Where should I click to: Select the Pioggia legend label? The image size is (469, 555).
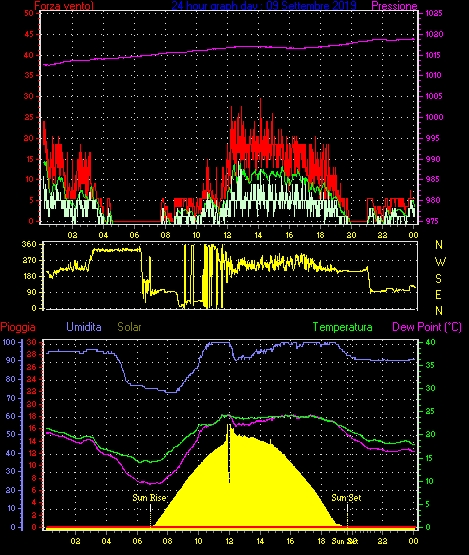[x=18, y=327]
